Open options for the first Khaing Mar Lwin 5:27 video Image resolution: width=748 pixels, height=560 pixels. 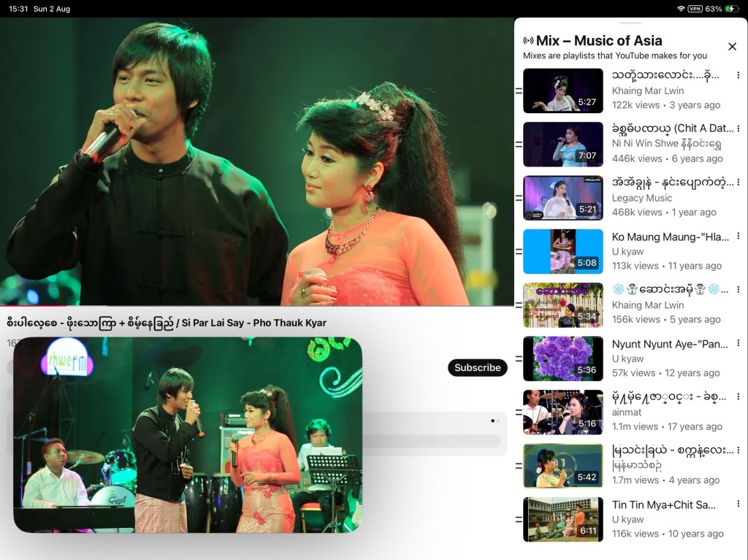tap(738, 75)
